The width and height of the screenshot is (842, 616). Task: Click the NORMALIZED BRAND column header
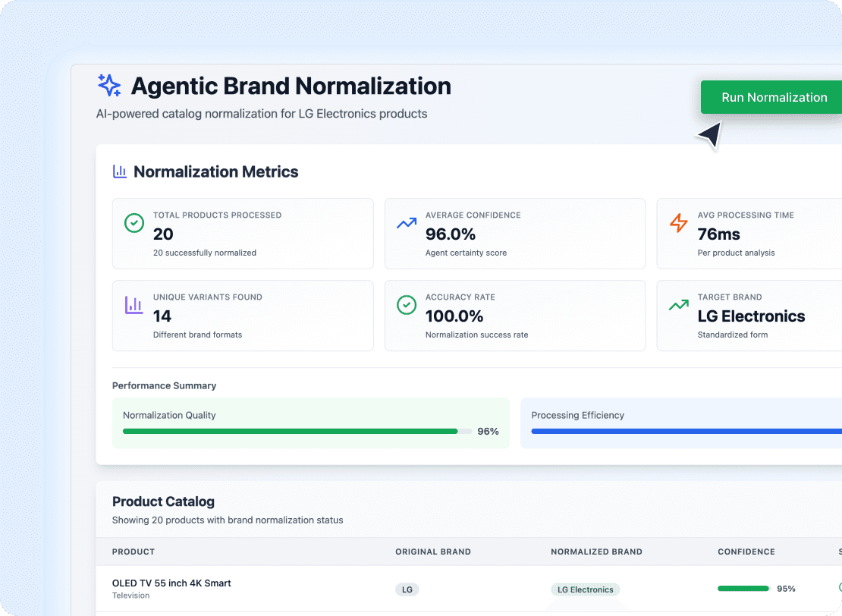click(x=596, y=552)
